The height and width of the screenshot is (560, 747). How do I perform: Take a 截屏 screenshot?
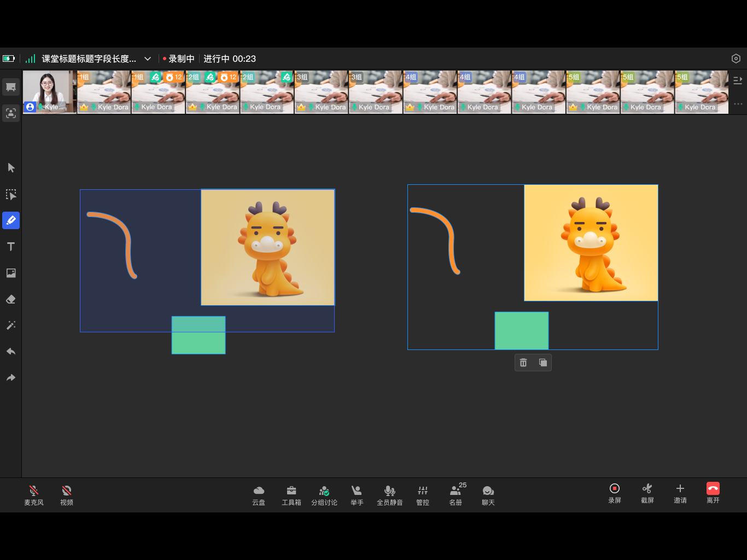(647, 493)
